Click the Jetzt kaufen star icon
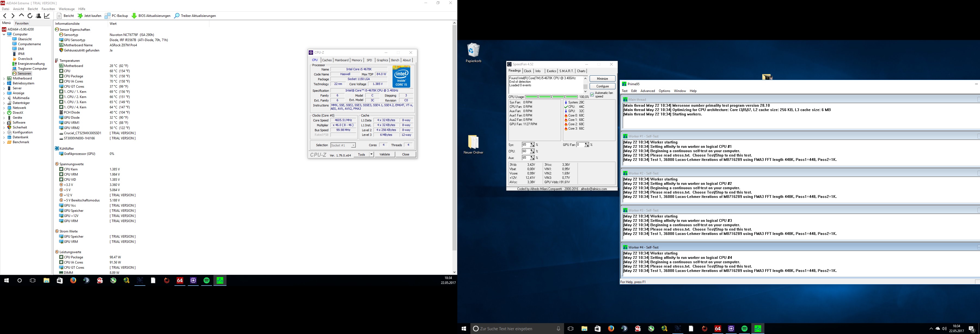980x334 pixels. coord(80,16)
